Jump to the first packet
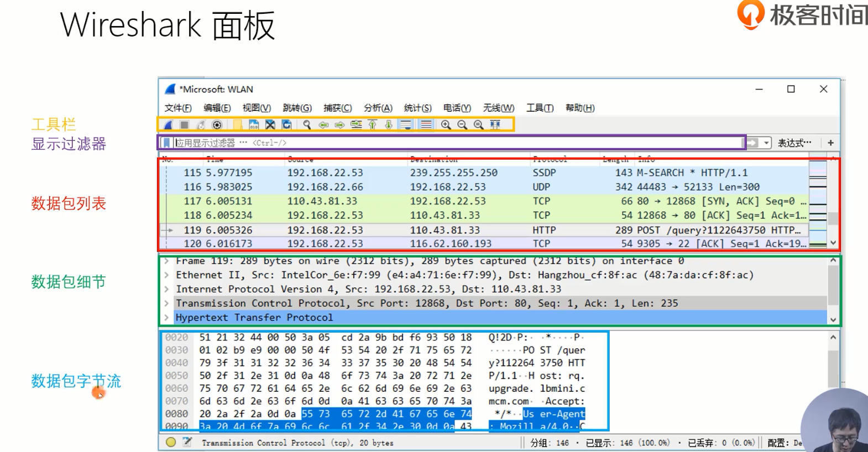Screen dimensions: 868x452 click(x=373, y=125)
